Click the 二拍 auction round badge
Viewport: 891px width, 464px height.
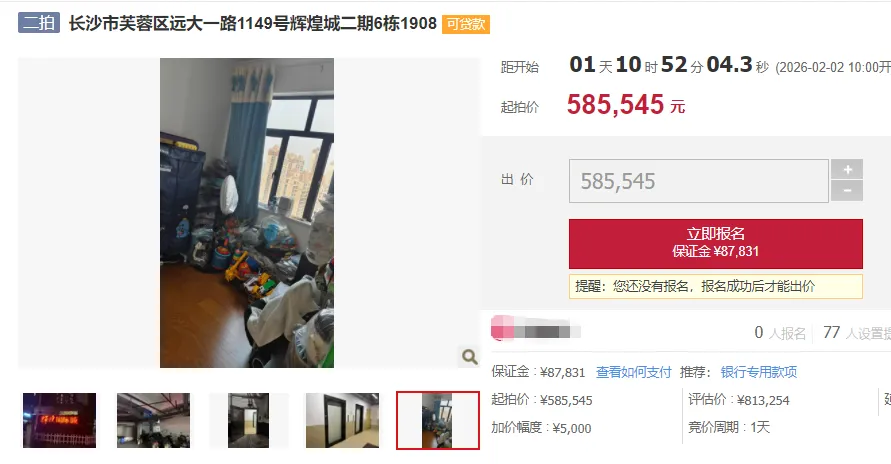[x=39, y=23]
